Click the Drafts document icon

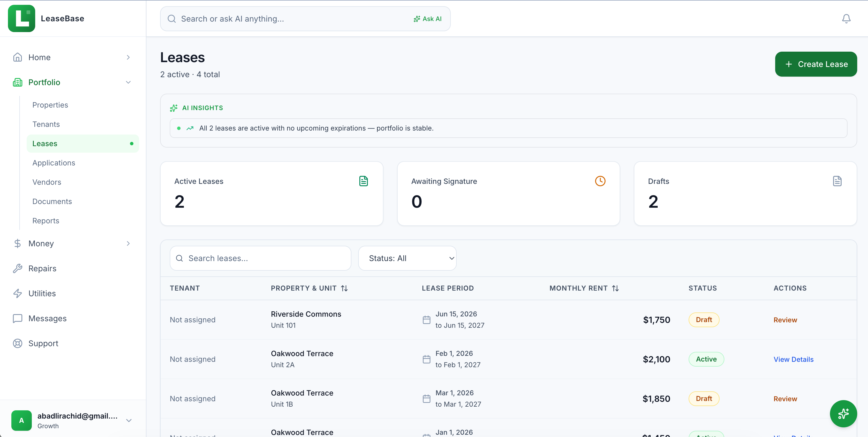click(837, 181)
